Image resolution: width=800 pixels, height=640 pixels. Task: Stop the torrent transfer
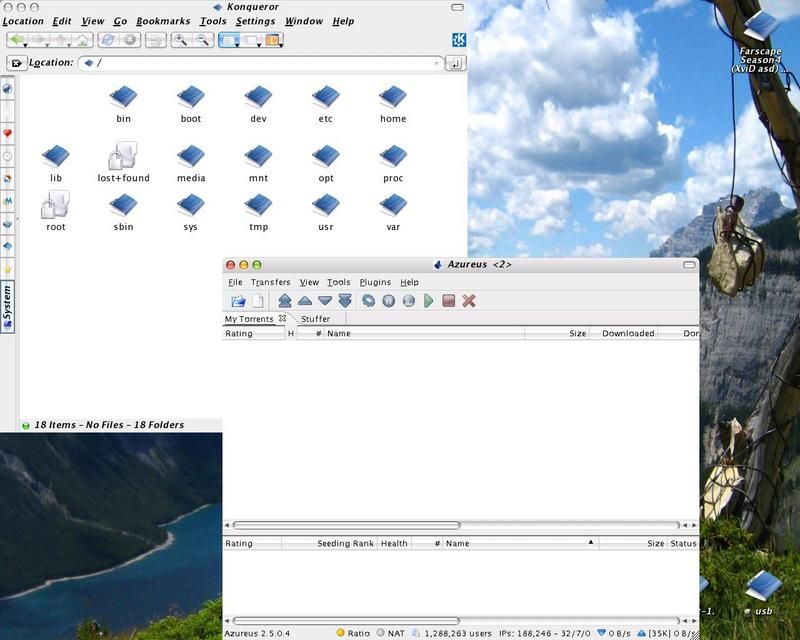pyautogui.click(x=450, y=302)
